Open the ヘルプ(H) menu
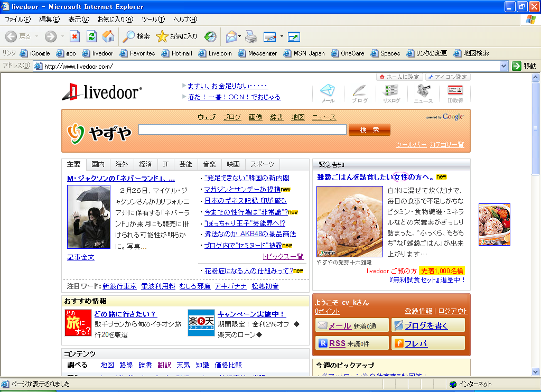 coord(185,20)
